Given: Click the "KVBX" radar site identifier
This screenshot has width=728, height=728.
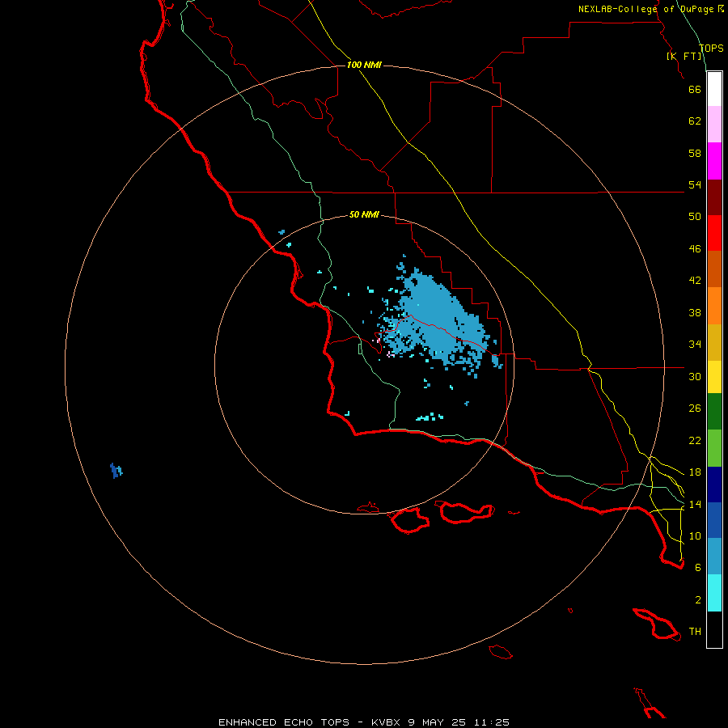Looking at the screenshot, I should [x=385, y=722].
